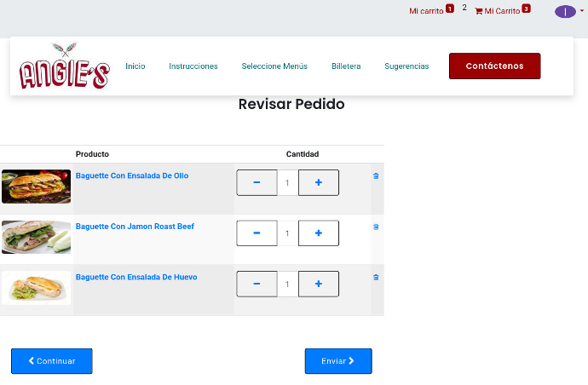
Task: Click the Continuar back button
Action: coord(52,361)
